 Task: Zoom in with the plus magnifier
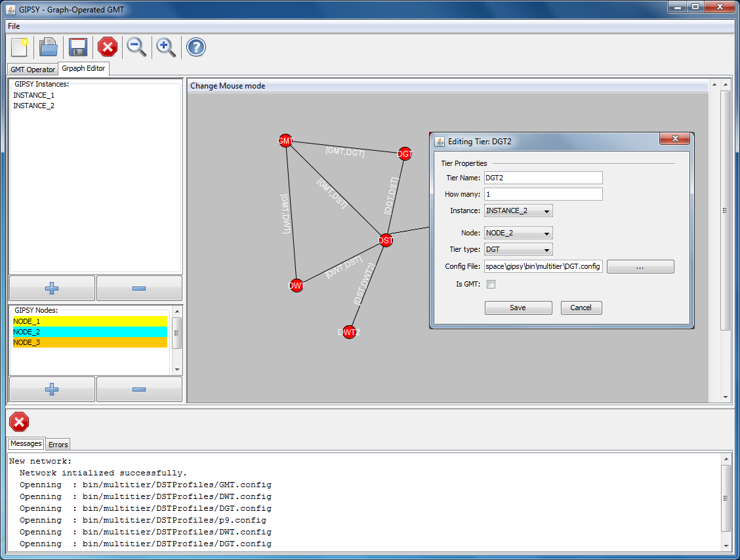click(166, 47)
